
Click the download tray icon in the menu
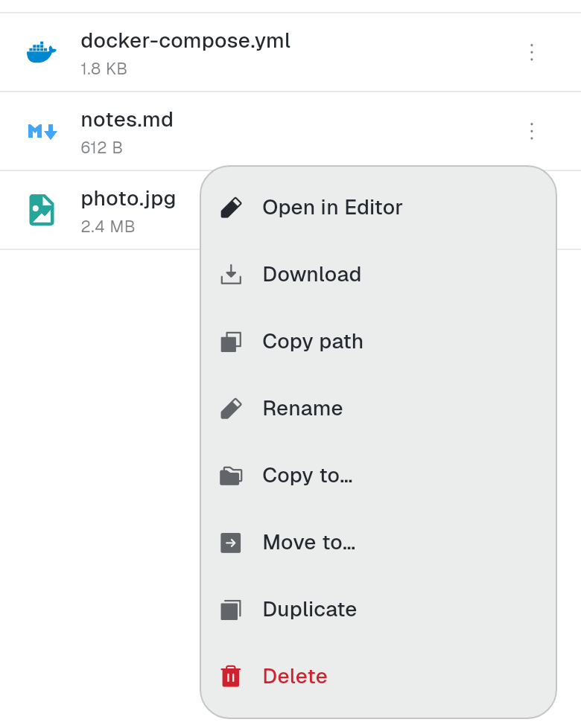pos(231,275)
